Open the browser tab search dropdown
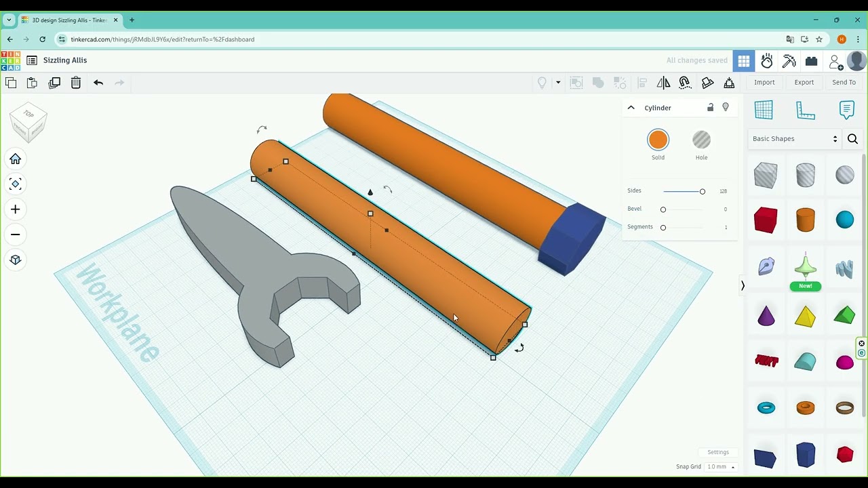 9,20
